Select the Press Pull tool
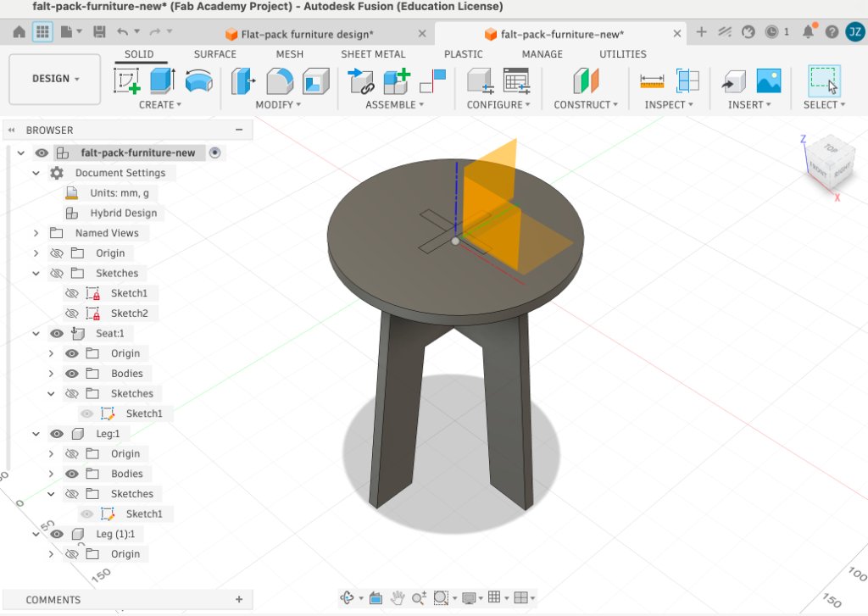Viewport: 868px width, 616px height. (243, 80)
